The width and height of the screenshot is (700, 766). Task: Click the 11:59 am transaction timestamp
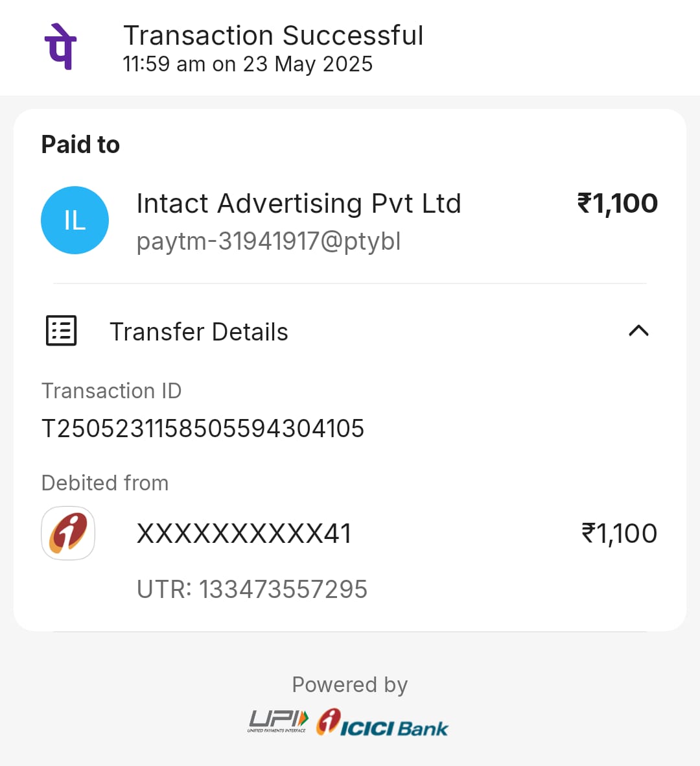coord(248,64)
